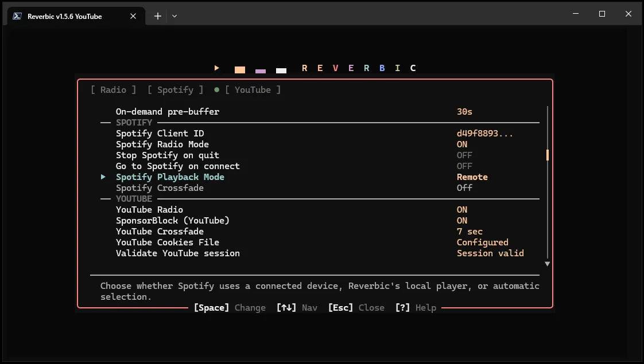Screen dimensions: 644x364
Task: Click the [Space] Change hint
Action: pos(230,308)
